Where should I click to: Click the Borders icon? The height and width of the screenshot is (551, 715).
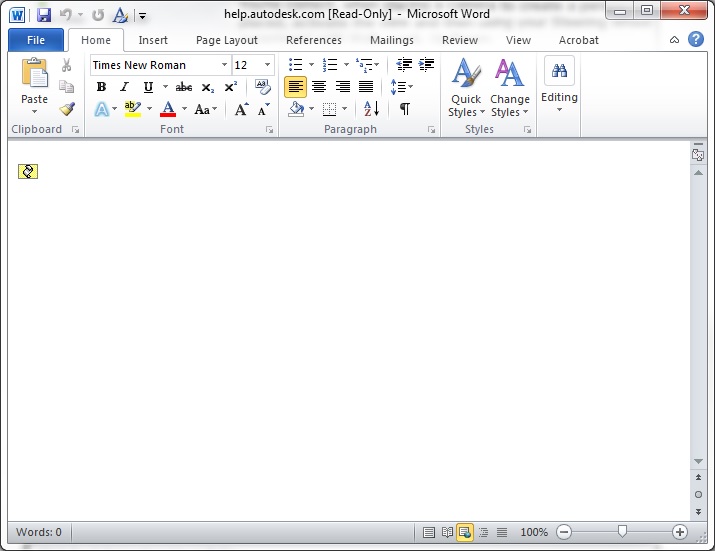tap(329, 109)
